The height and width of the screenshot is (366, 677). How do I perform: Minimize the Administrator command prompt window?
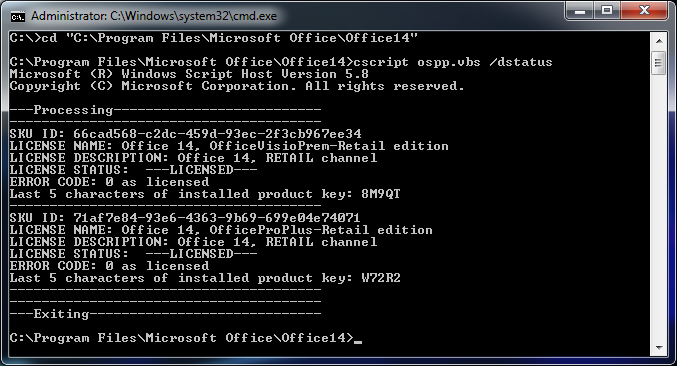(579, 10)
